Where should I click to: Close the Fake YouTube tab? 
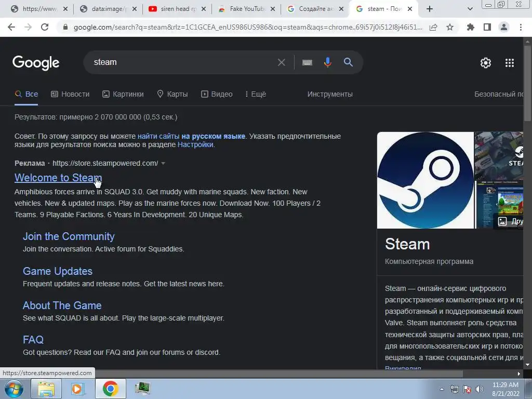[x=273, y=9]
